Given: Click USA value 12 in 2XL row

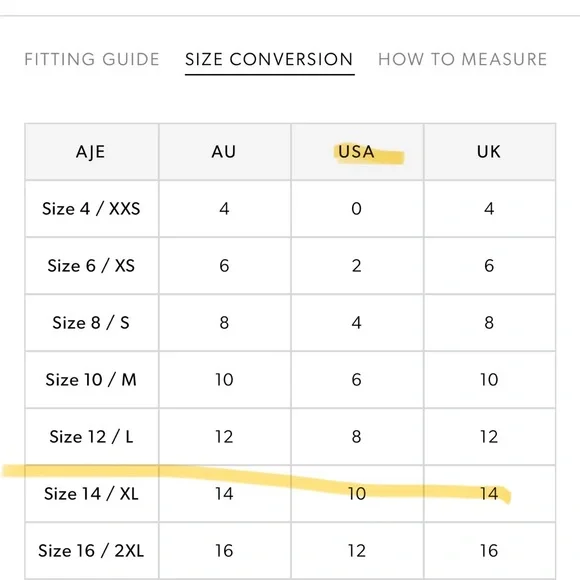Looking at the screenshot, I should pyautogui.click(x=357, y=551).
